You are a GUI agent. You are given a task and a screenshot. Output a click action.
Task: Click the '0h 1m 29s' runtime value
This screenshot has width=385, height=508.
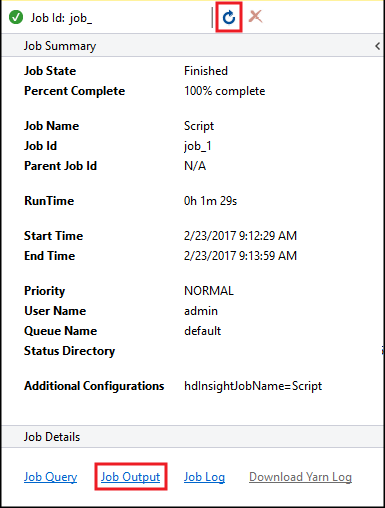coord(210,201)
